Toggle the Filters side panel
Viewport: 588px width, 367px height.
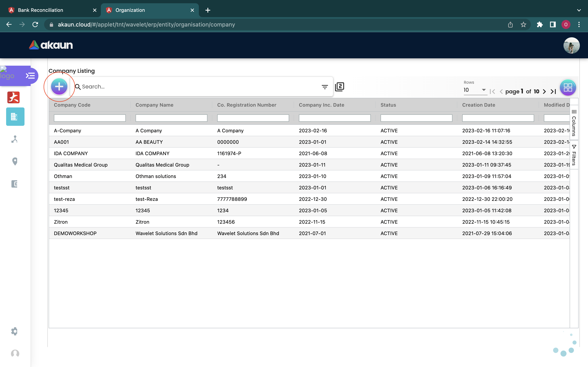[x=574, y=155]
